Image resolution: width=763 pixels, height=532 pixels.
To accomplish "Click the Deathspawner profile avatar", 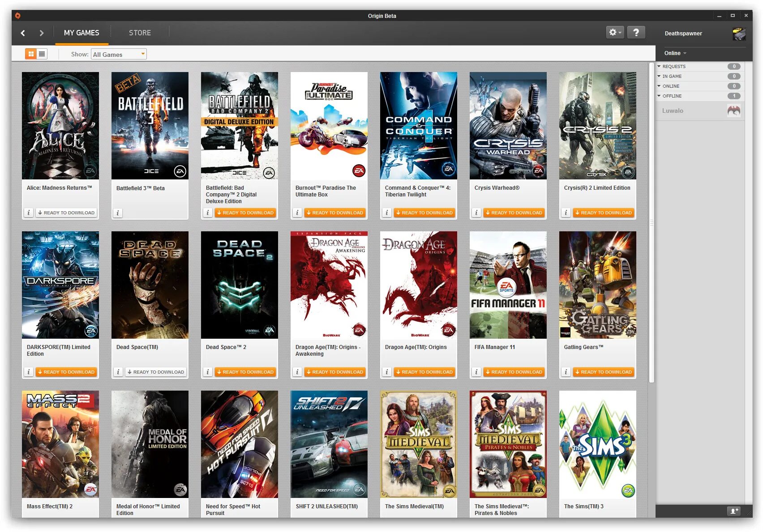I will (739, 34).
